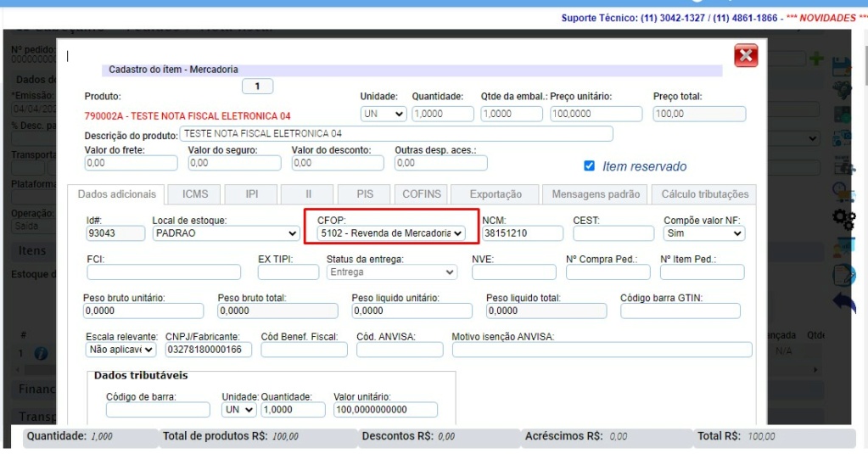Switch to the IPI tab
The image size is (868, 454).
(251, 194)
